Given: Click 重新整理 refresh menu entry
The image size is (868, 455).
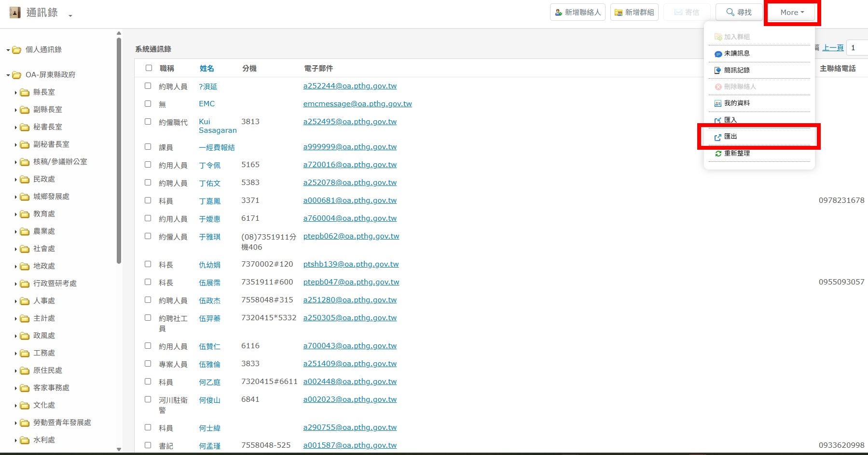Looking at the screenshot, I should tap(736, 153).
